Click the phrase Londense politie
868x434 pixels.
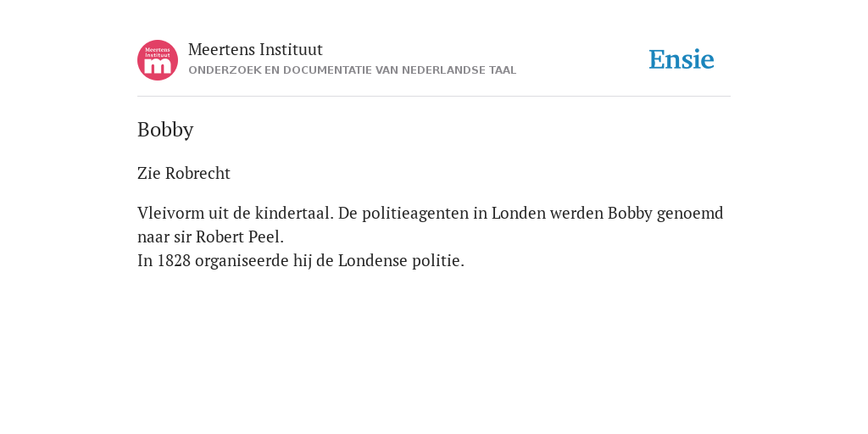pos(401,261)
